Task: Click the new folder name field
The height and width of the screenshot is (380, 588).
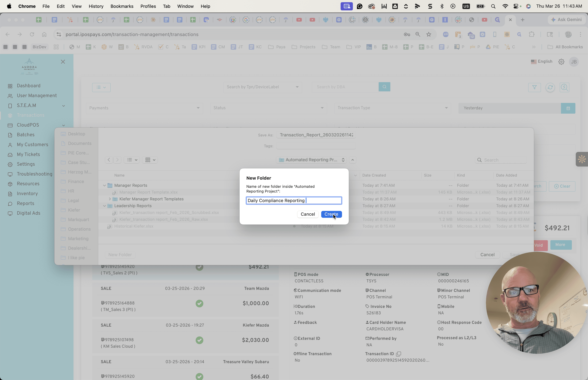Action: pyautogui.click(x=294, y=200)
